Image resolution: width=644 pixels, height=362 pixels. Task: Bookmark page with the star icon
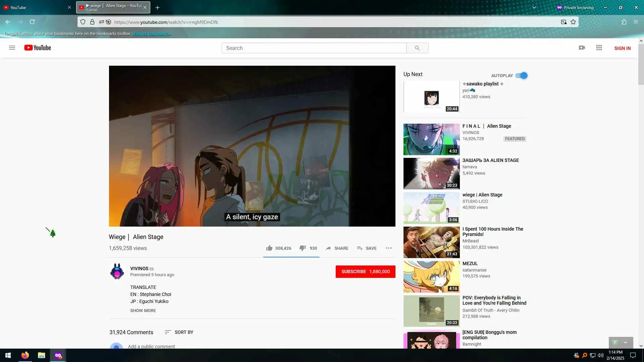pos(573,22)
